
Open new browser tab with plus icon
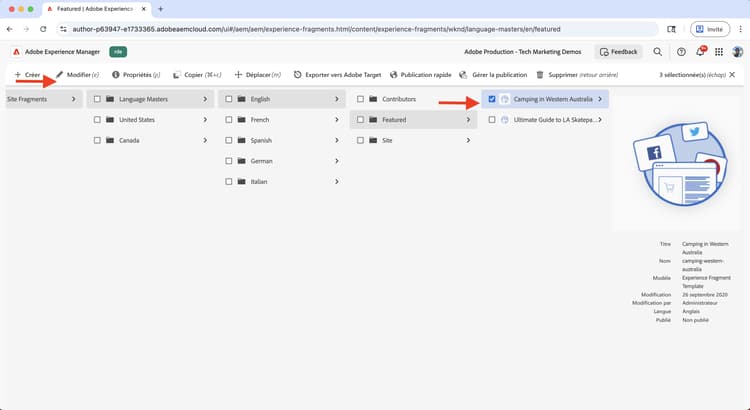click(160, 9)
